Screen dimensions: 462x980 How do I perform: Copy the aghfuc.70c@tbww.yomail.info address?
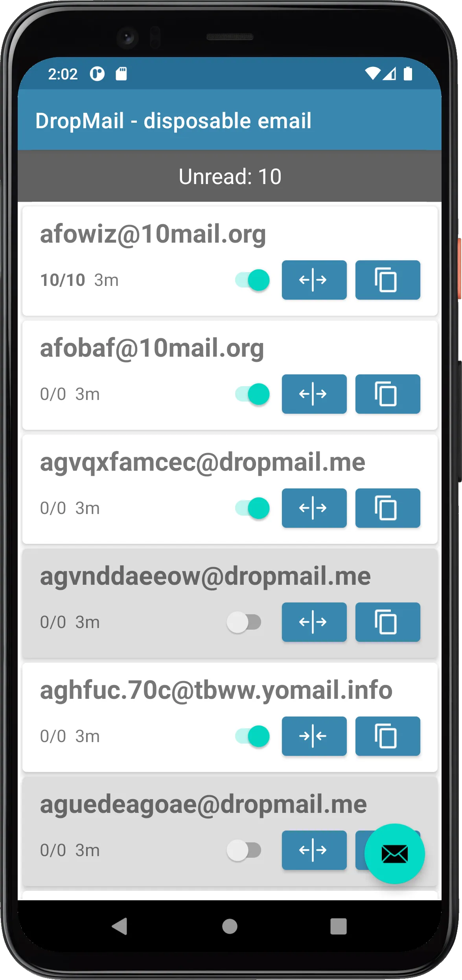(388, 736)
